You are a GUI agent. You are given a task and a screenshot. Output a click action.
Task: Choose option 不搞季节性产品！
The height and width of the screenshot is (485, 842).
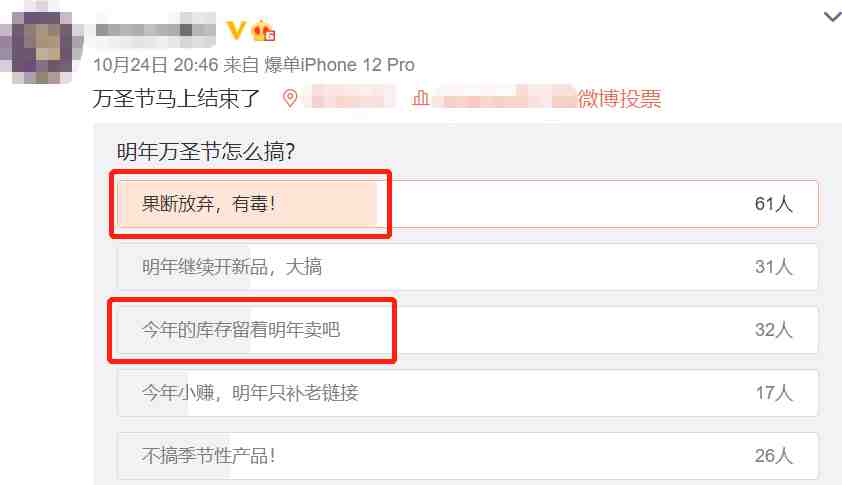(x=468, y=455)
